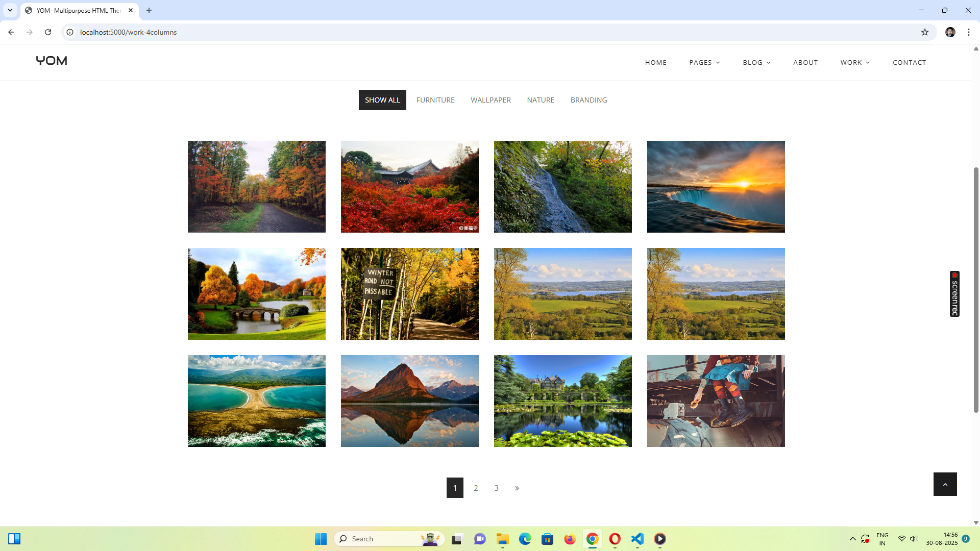Open the Winter Road Not Passable thumbnail

[x=410, y=294]
